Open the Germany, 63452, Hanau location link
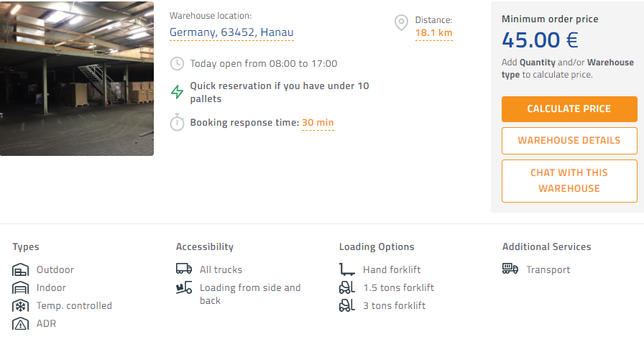 (x=231, y=32)
